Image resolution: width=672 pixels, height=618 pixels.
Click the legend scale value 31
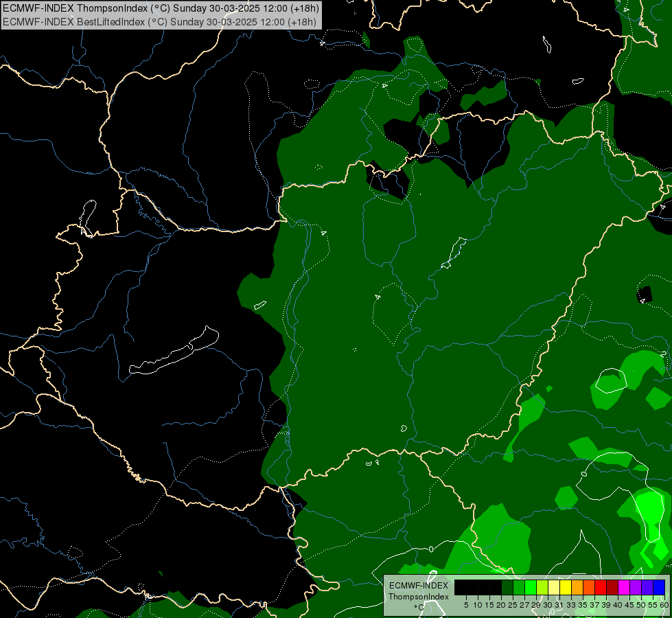click(x=559, y=605)
